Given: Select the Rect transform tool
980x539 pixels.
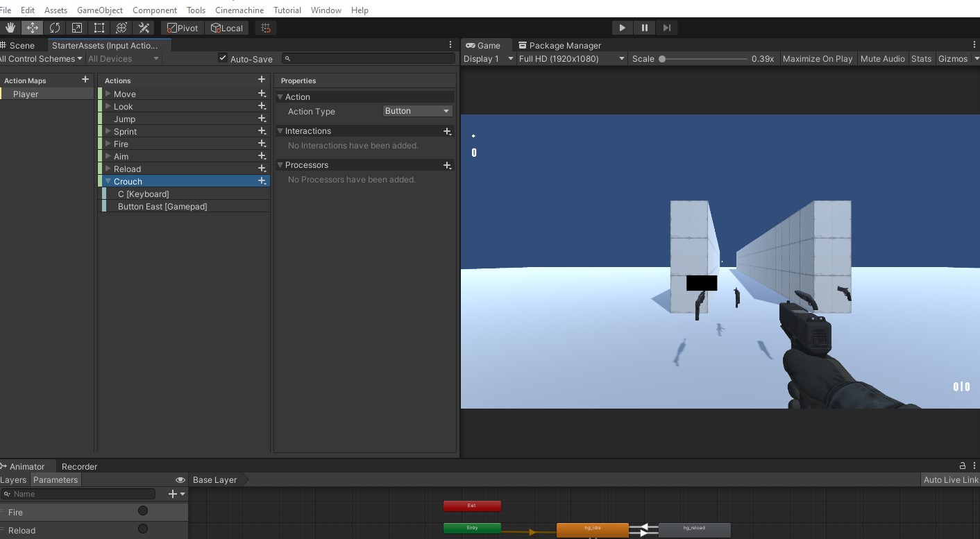Looking at the screenshot, I should pyautogui.click(x=99, y=28).
